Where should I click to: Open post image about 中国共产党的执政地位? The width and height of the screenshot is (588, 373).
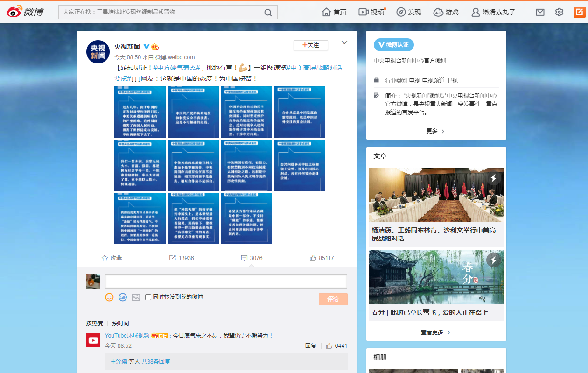coord(193,112)
